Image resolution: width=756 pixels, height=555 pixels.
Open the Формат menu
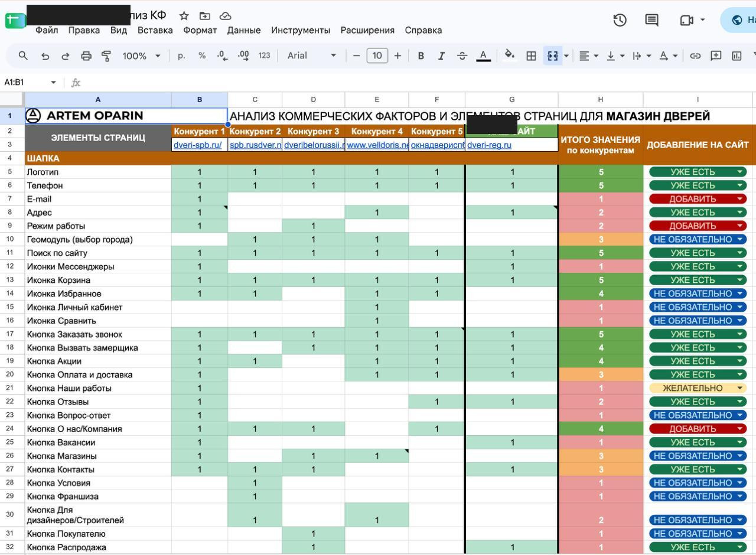pos(200,30)
